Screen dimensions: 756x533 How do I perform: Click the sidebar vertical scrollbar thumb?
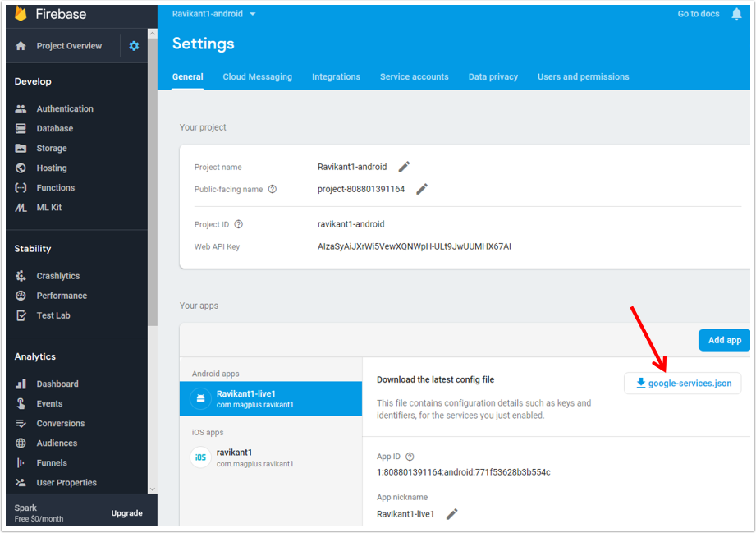tap(153, 181)
